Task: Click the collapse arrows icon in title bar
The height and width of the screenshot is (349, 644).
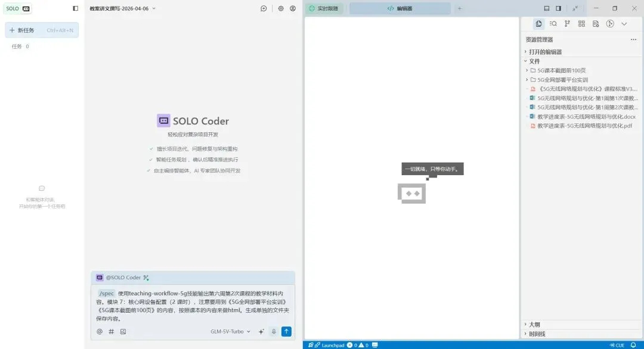Action: [575, 8]
